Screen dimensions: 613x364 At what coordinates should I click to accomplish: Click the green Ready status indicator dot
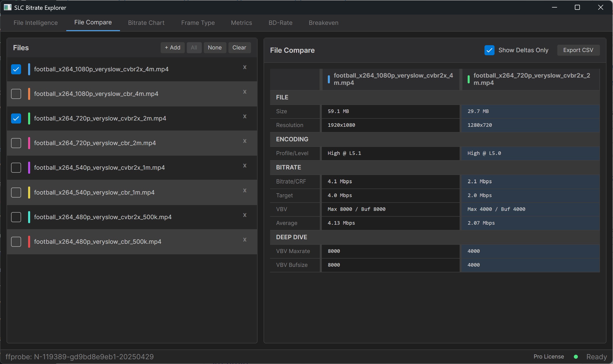[x=576, y=357]
